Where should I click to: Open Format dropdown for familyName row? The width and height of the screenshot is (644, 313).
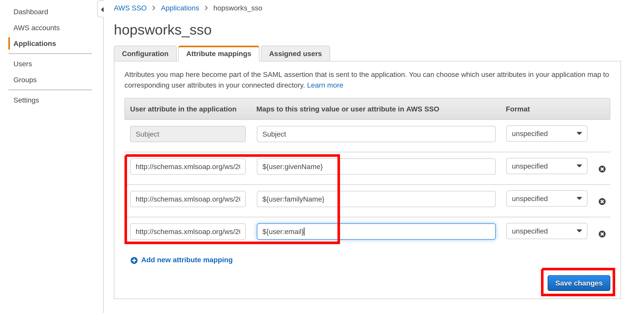pyautogui.click(x=547, y=199)
